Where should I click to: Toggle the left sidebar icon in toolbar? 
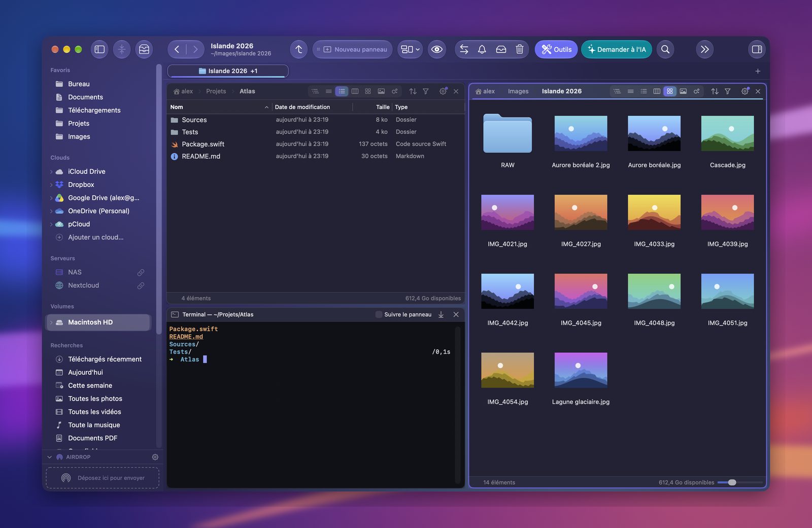click(x=99, y=49)
